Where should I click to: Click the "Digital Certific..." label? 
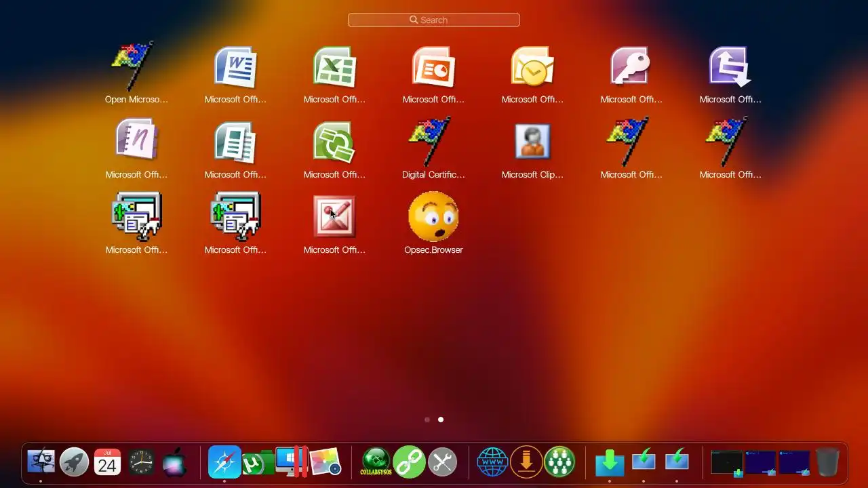(433, 175)
